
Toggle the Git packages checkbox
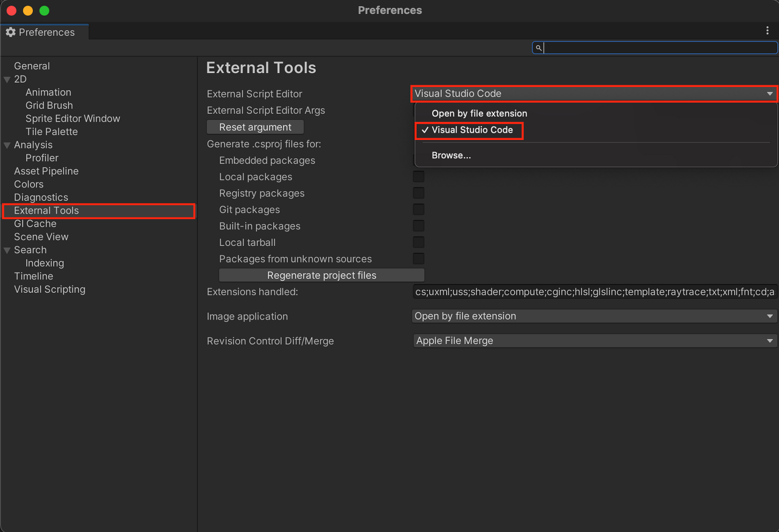click(x=419, y=209)
